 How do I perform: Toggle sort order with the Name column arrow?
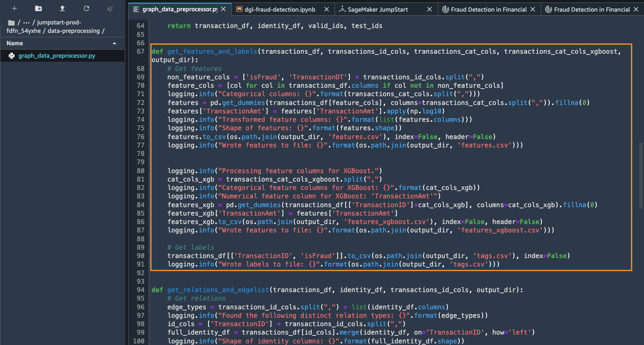click(x=114, y=43)
